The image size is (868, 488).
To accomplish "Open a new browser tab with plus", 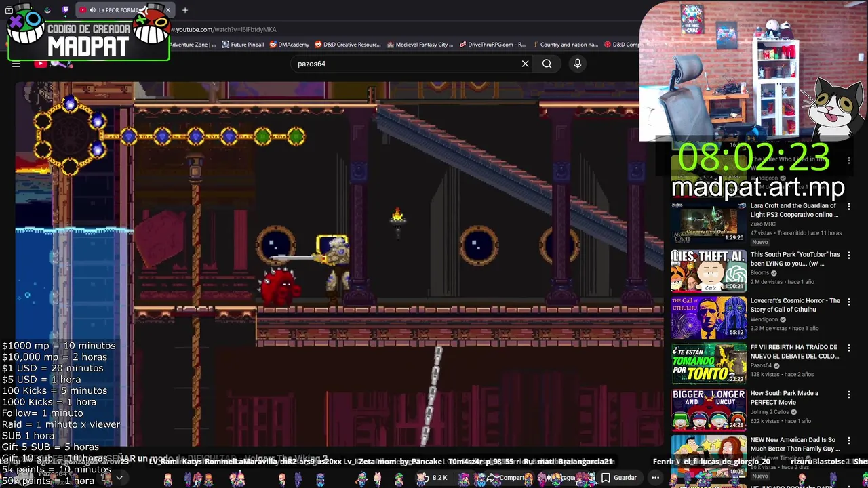I will (185, 10).
